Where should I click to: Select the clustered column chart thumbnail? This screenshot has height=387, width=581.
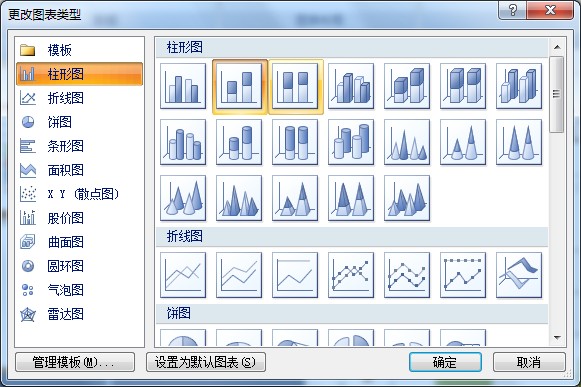coord(183,86)
